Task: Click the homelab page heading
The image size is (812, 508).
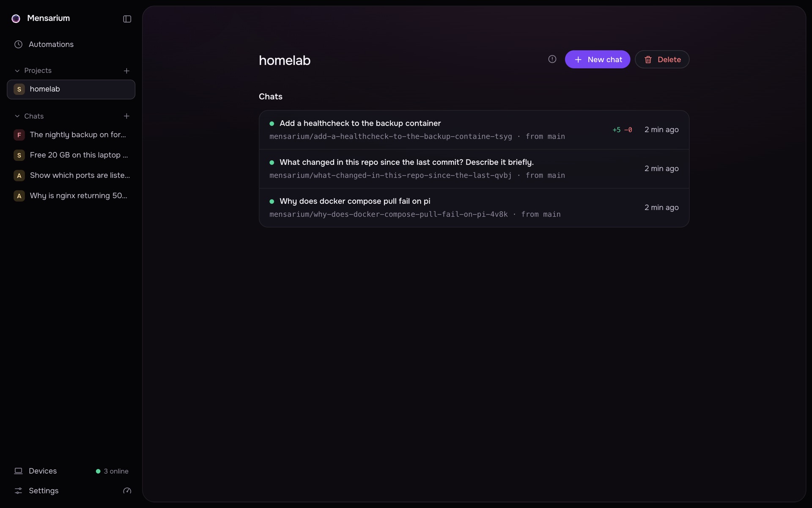Action: (285, 61)
